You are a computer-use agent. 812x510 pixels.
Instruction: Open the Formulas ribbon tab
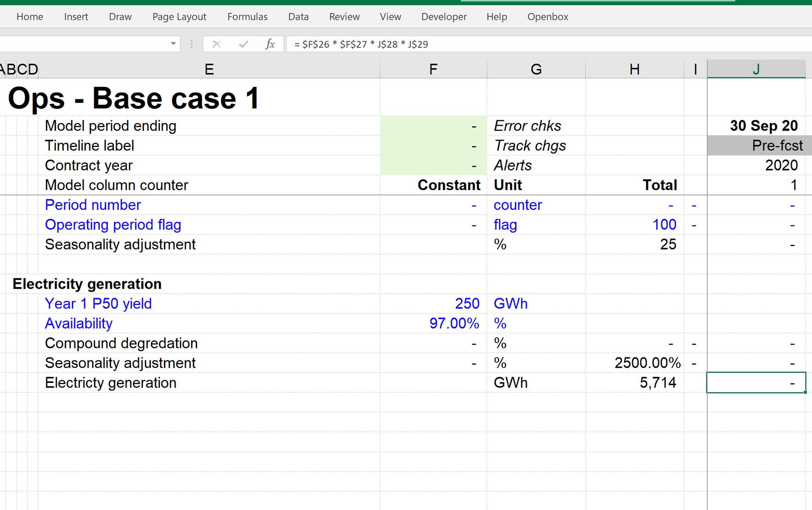[x=247, y=17]
